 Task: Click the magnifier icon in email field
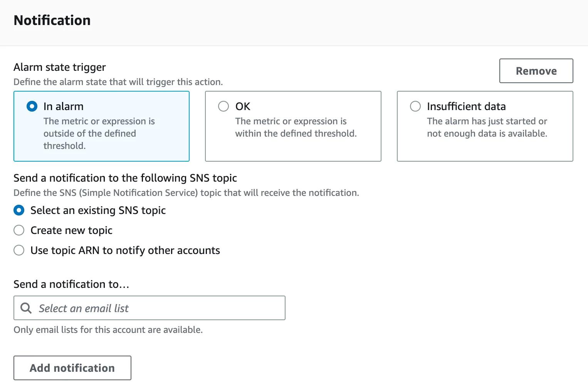click(x=26, y=308)
